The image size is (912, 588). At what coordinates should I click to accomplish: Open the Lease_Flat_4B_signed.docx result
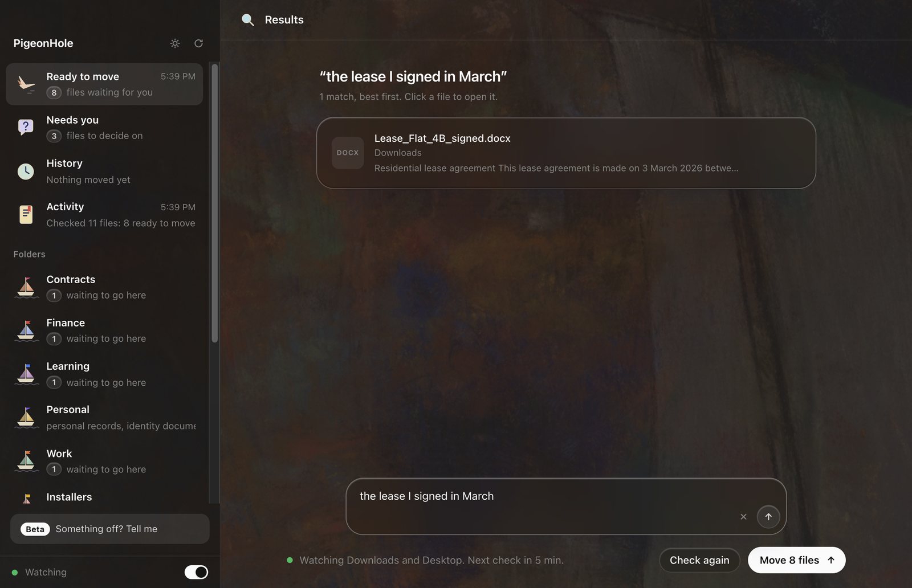point(566,153)
